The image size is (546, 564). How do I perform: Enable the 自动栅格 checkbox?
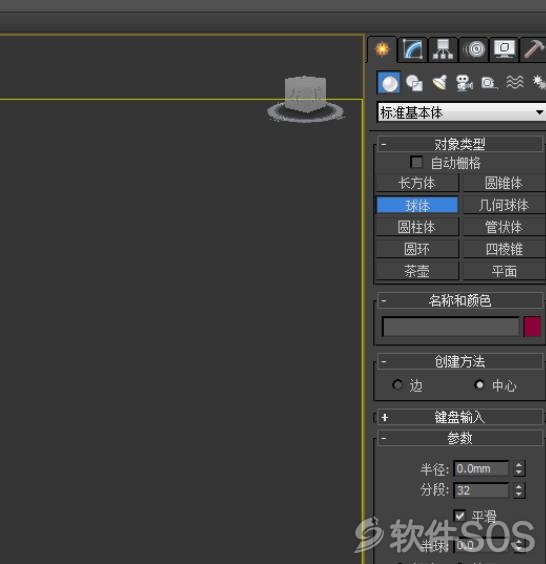[417, 162]
